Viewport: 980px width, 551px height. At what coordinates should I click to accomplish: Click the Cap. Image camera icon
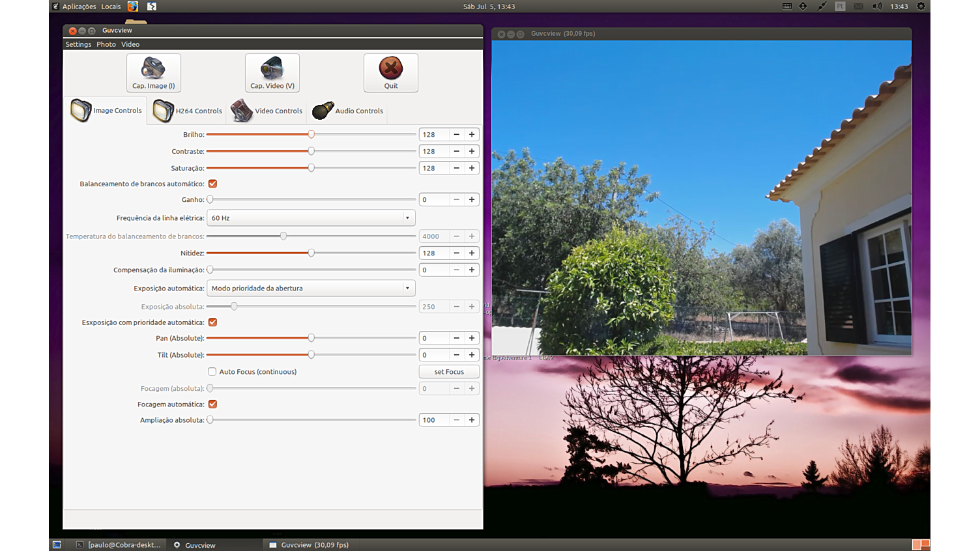coord(153,68)
